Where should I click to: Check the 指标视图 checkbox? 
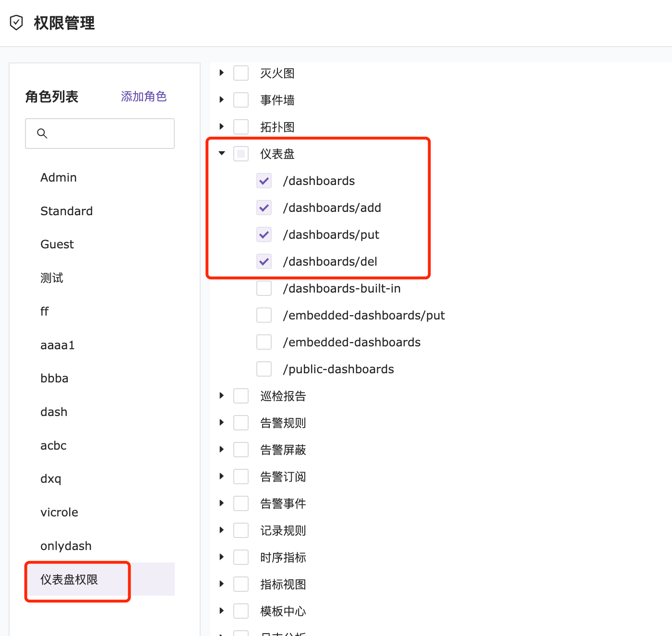[x=241, y=584]
